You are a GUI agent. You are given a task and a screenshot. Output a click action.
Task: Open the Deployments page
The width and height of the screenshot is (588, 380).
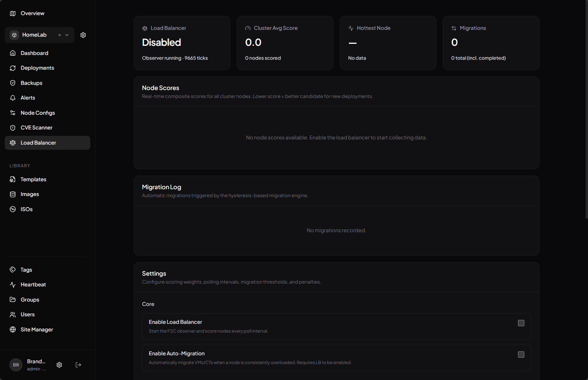tap(37, 68)
